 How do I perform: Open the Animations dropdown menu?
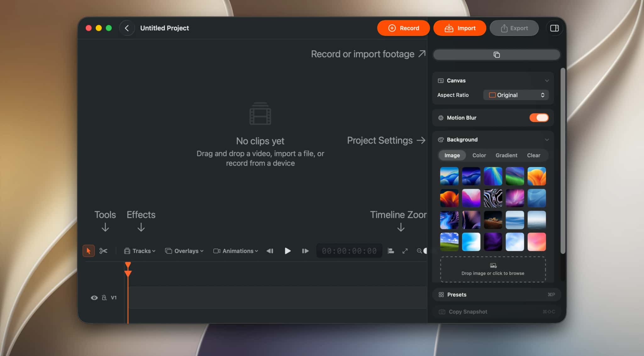pyautogui.click(x=236, y=251)
